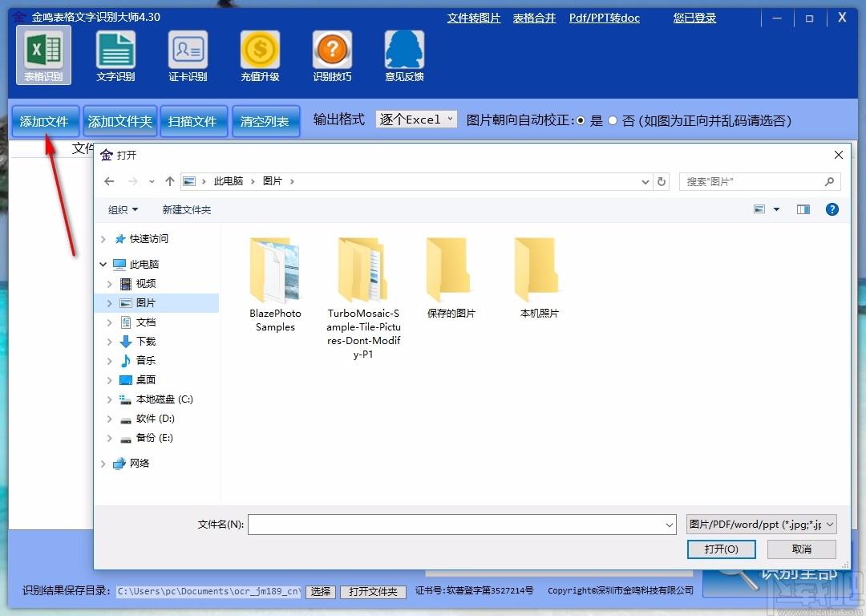Screen dimensions: 866x616
Task: Click the 取消 button
Action: point(801,549)
